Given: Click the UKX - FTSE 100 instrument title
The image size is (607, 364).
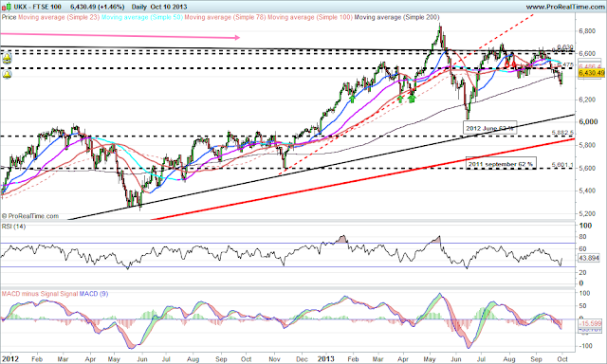Looking at the screenshot, I should point(38,7).
